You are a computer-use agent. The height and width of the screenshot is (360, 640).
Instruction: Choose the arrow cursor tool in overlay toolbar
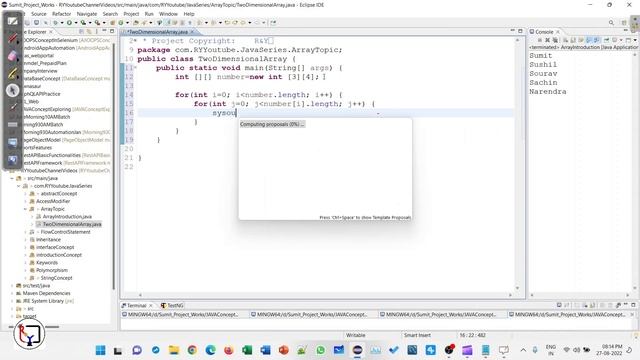tap(12, 90)
